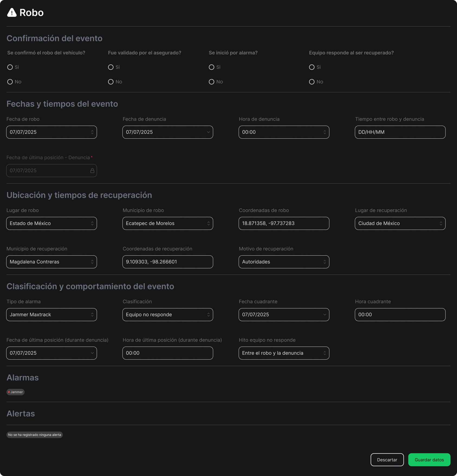Click the 'Alarmas' section heading
457x476 pixels.
pyautogui.click(x=23, y=378)
